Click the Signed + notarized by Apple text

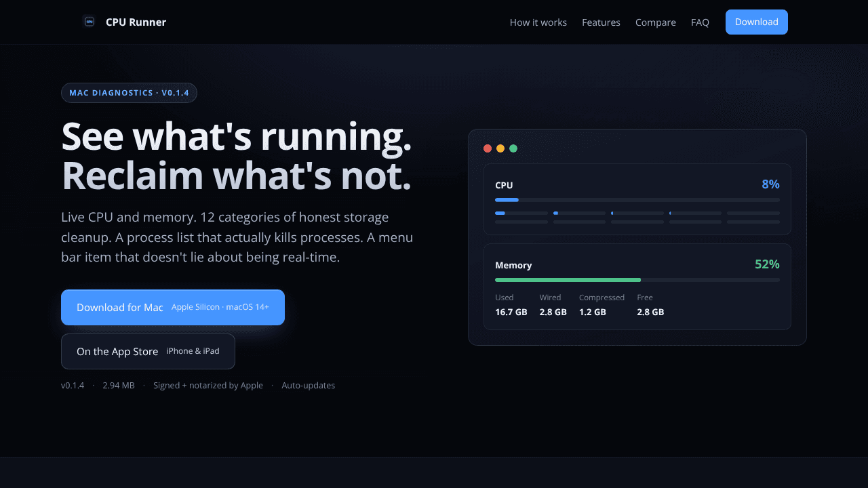tap(208, 386)
